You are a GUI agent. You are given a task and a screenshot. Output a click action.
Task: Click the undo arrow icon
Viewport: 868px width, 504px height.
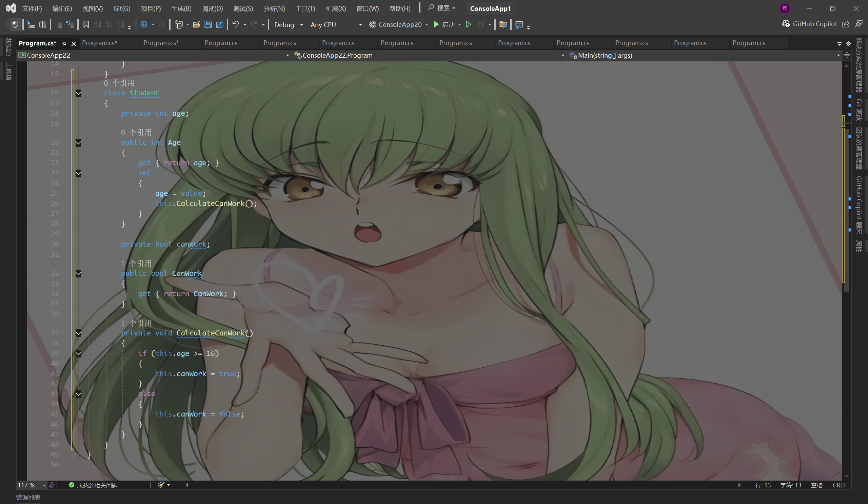click(236, 24)
